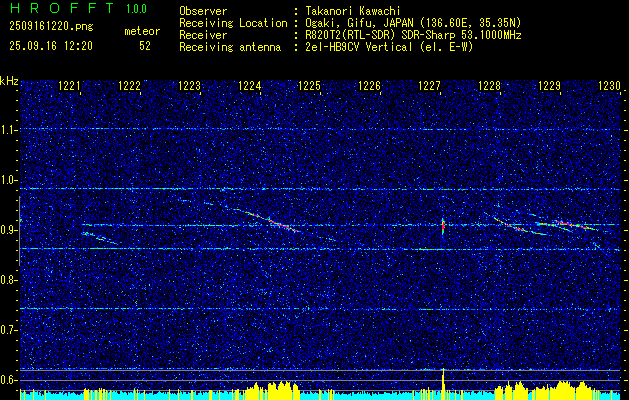Click time marker 1222

pos(129,85)
